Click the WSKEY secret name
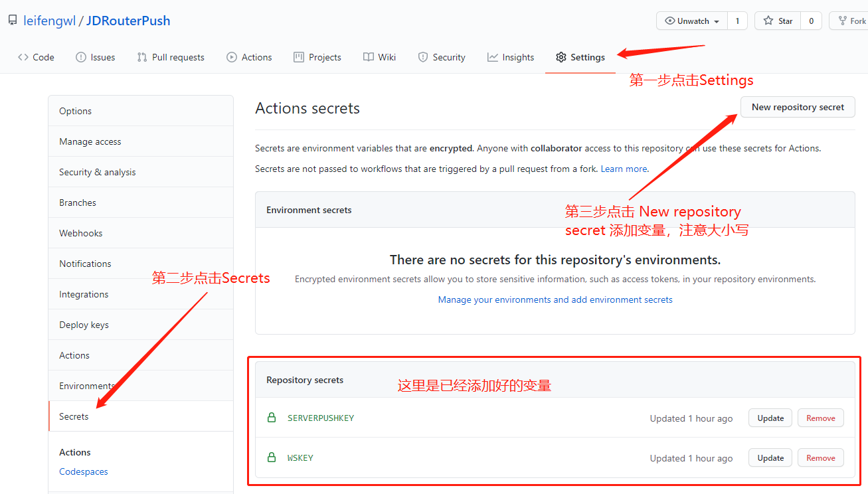This screenshot has height=494, width=868. click(x=300, y=457)
